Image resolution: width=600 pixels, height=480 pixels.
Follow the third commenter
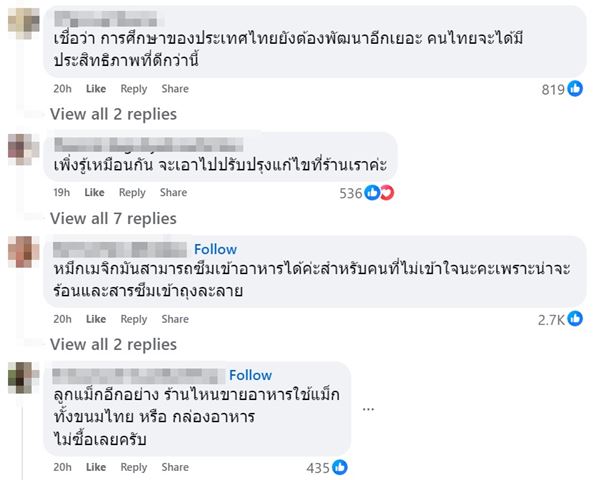(215, 249)
